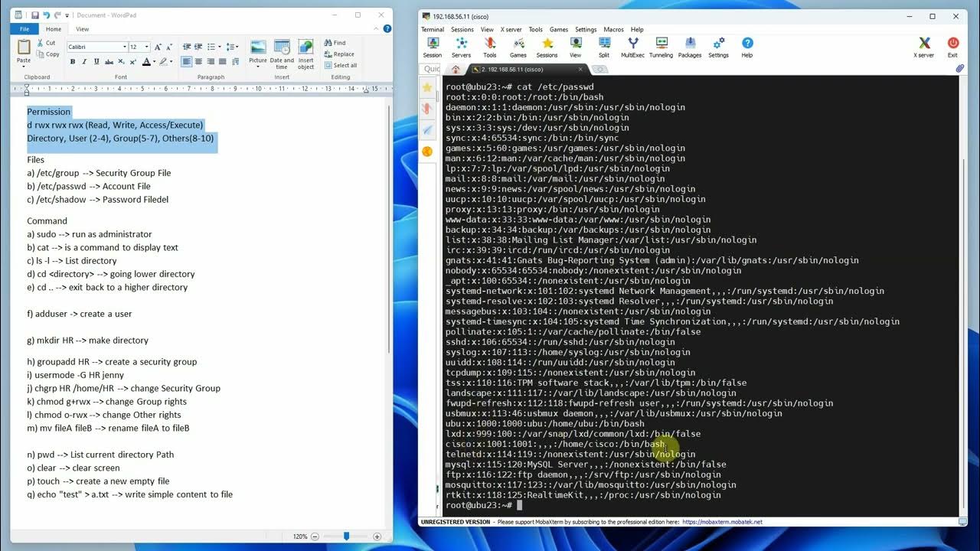Open the text color dropdown arrow

[154, 62]
